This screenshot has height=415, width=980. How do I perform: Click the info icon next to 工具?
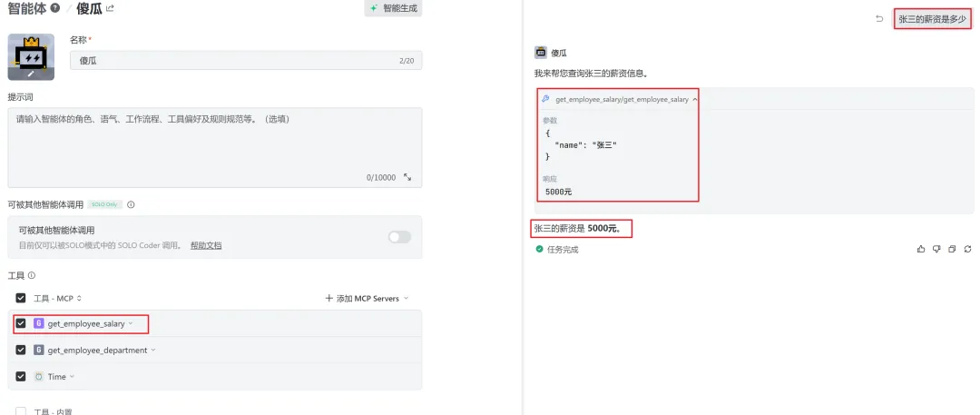click(x=31, y=275)
